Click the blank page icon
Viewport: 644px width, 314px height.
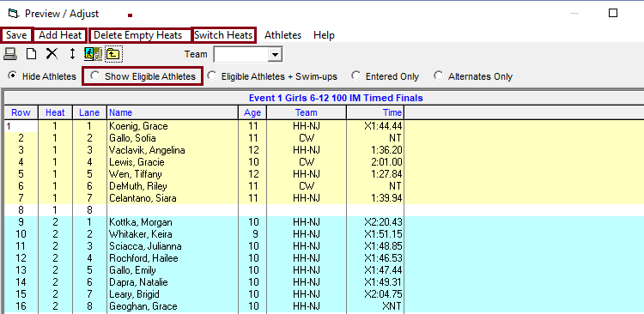(x=32, y=54)
